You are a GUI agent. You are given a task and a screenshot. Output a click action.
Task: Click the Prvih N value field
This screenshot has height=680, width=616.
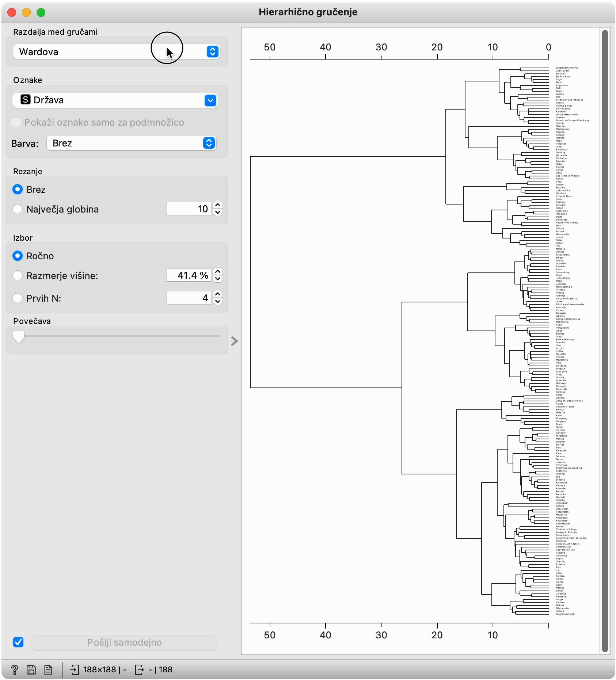(189, 298)
